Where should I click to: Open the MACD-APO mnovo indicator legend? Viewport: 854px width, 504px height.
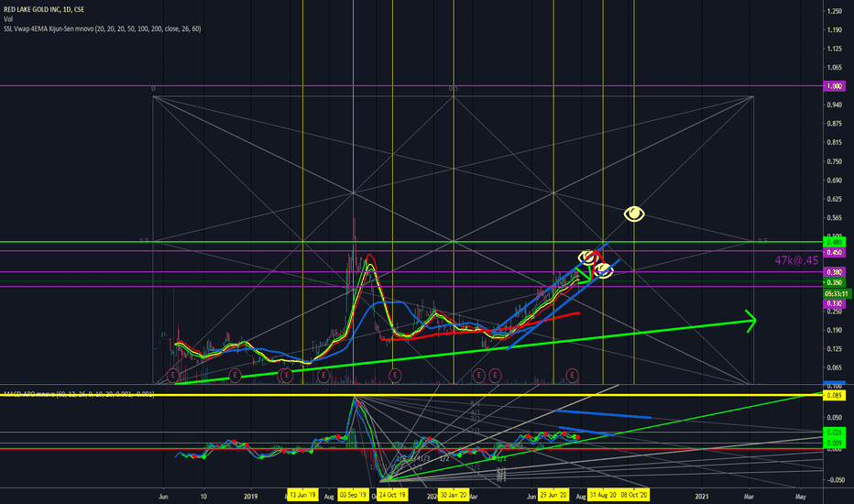coord(79,394)
